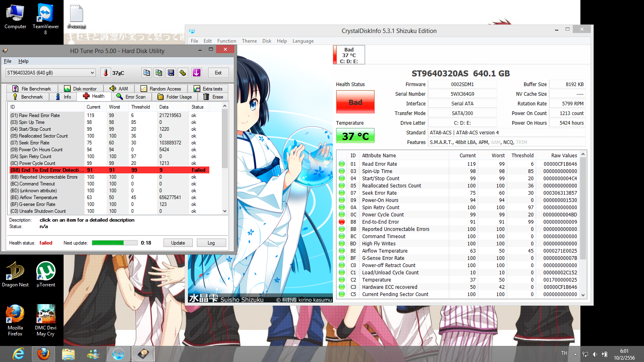Select the Bad 37 °C disk selector
Viewport: 644px width, 362px height.
349,55
